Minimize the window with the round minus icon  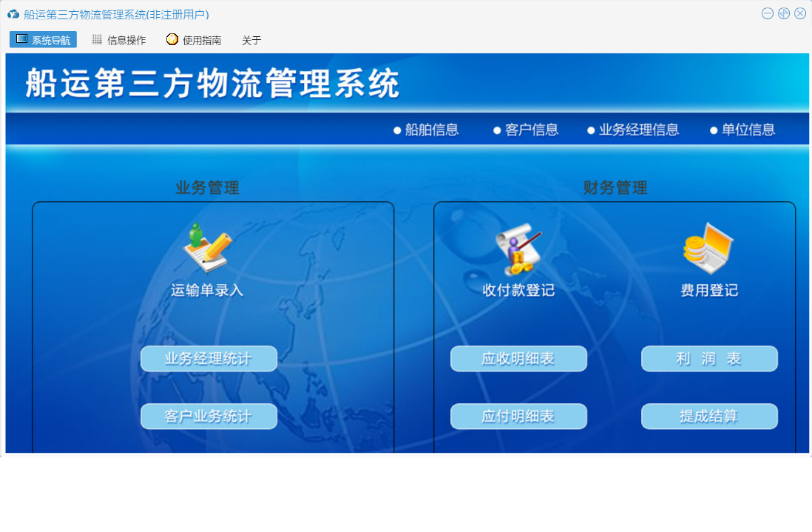point(768,13)
